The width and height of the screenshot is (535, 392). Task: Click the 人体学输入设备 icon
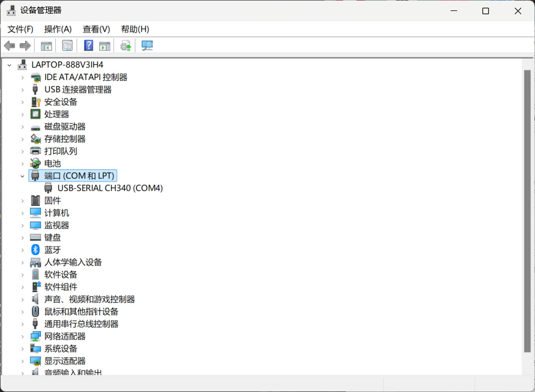coord(36,263)
